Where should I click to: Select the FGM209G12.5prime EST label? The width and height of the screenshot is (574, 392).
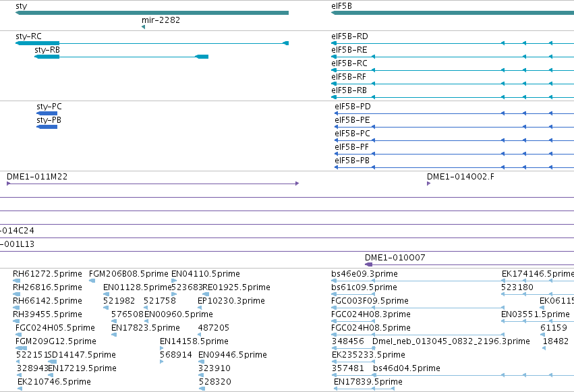[55, 341]
